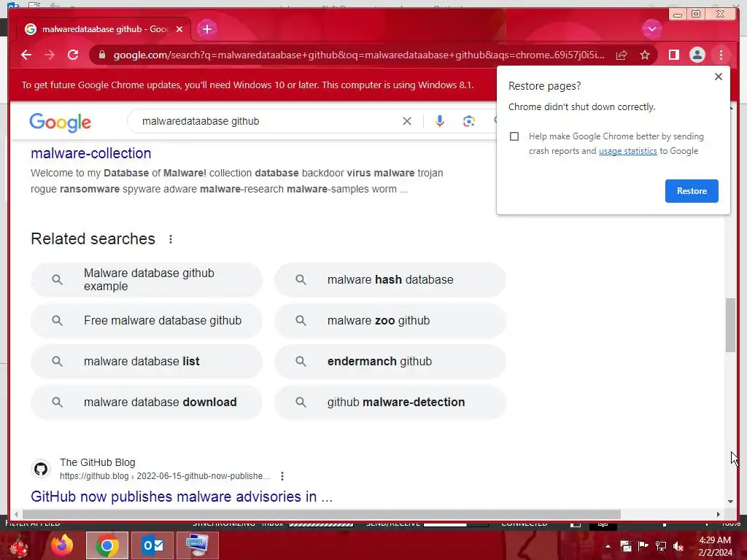
Task: Expand the tab search dropdown arrow
Action: (651, 29)
